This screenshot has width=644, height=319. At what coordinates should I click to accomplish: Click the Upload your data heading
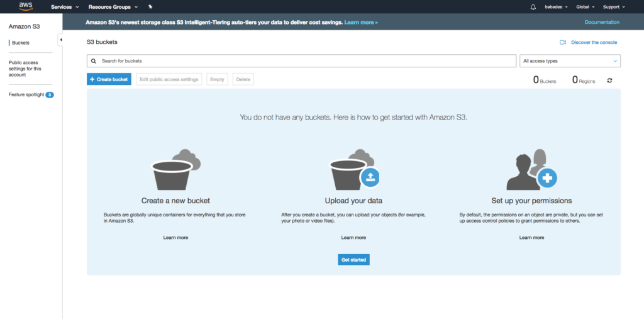pos(353,201)
